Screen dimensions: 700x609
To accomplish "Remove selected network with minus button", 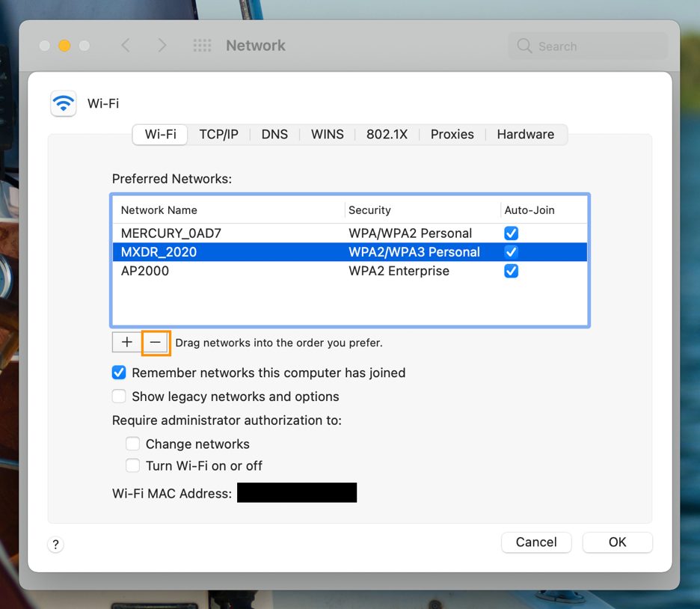I will pos(156,343).
